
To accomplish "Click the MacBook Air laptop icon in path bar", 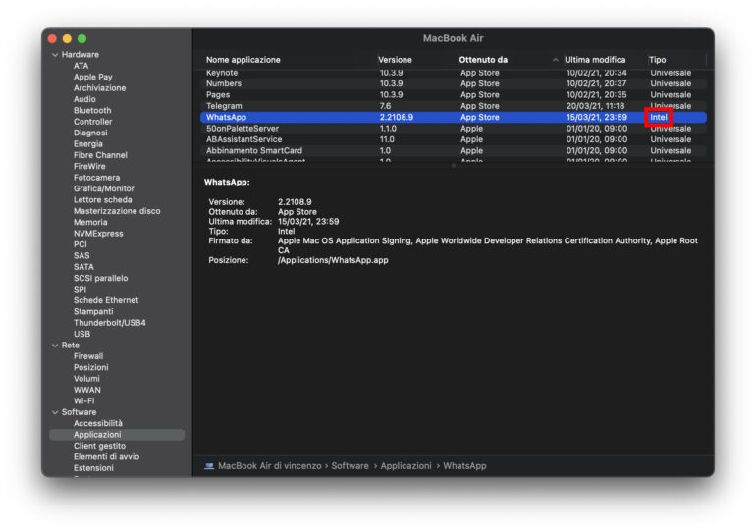I will coord(209,466).
